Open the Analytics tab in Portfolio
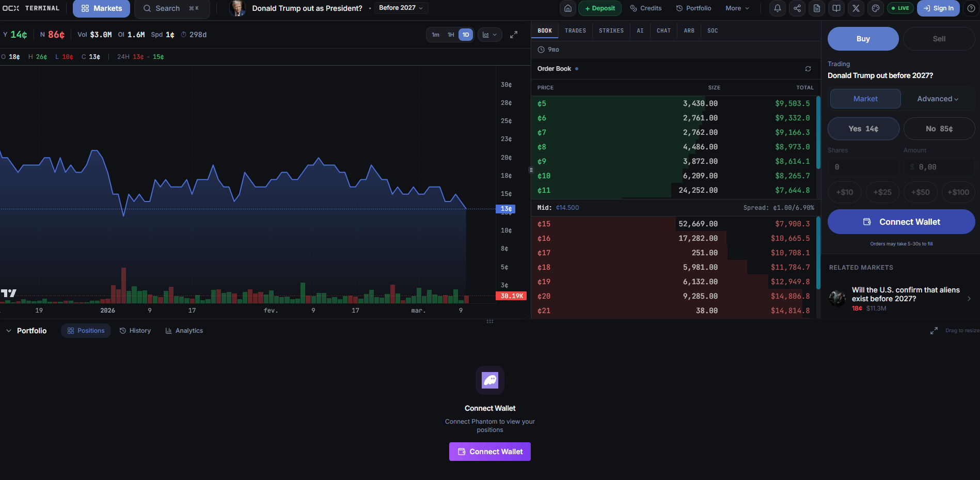The height and width of the screenshot is (480, 980). 184,331
